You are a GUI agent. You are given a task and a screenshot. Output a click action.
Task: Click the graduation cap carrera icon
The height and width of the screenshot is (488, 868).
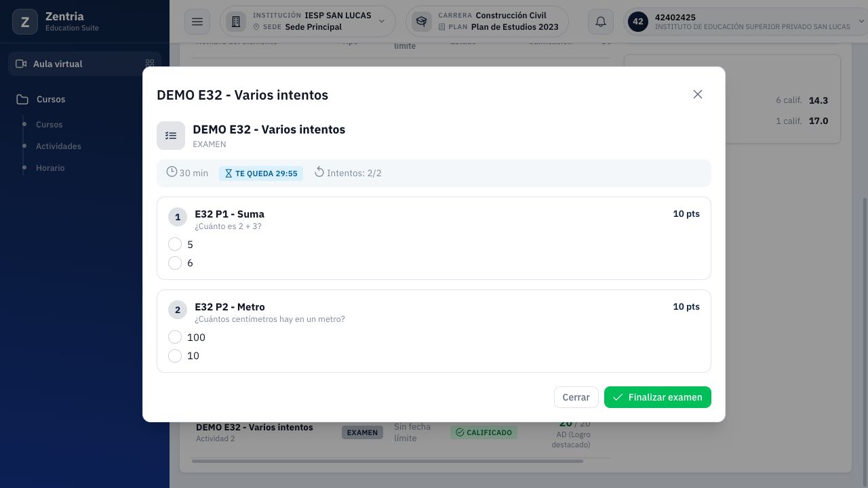pos(422,22)
